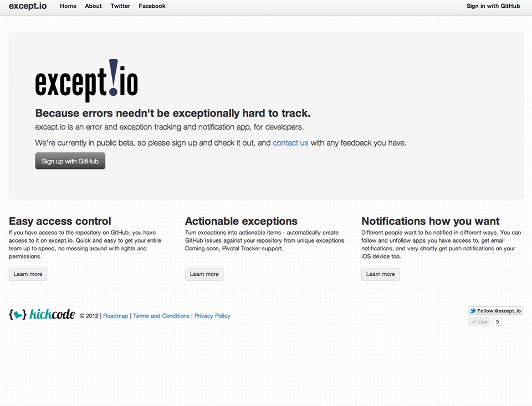Learn more about Actionable exceptions

pos(204,274)
